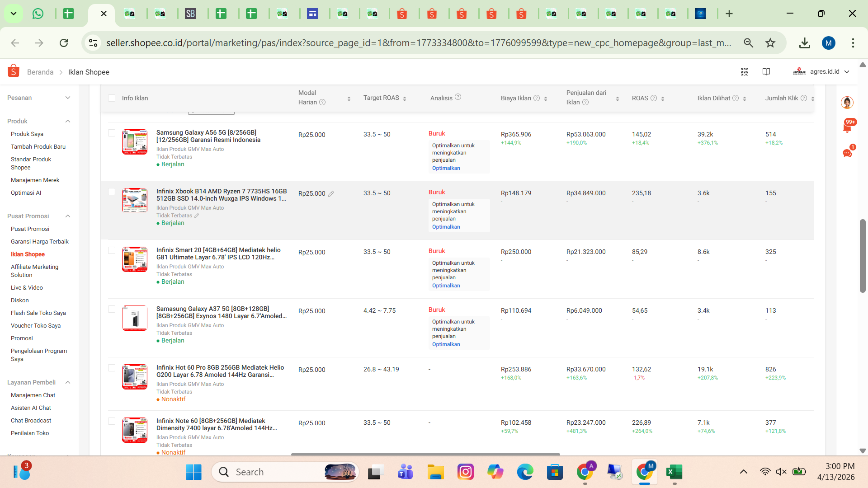Tick checkbox for Samsung Galaxy A56 5G row
This screenshot has height=488, width=868.
click(x=112, y=133)
